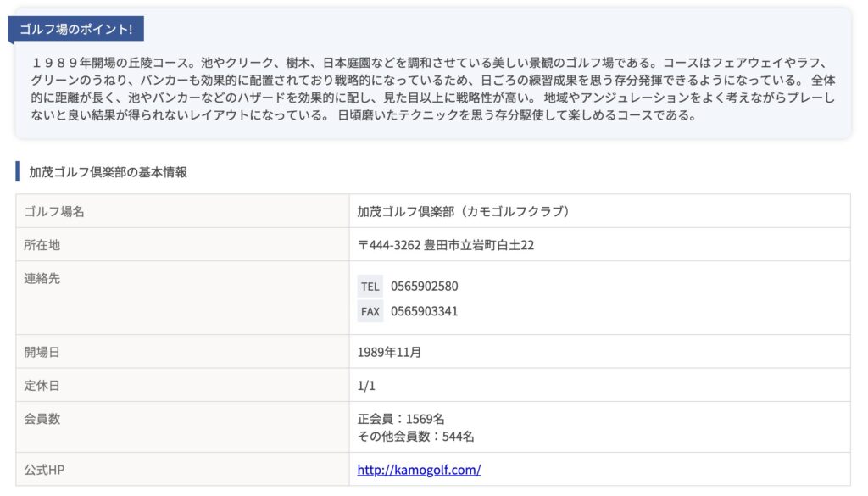Open the kamogolf.com official website link
This screenshot has width=868, height=496.
pos(419,470)
